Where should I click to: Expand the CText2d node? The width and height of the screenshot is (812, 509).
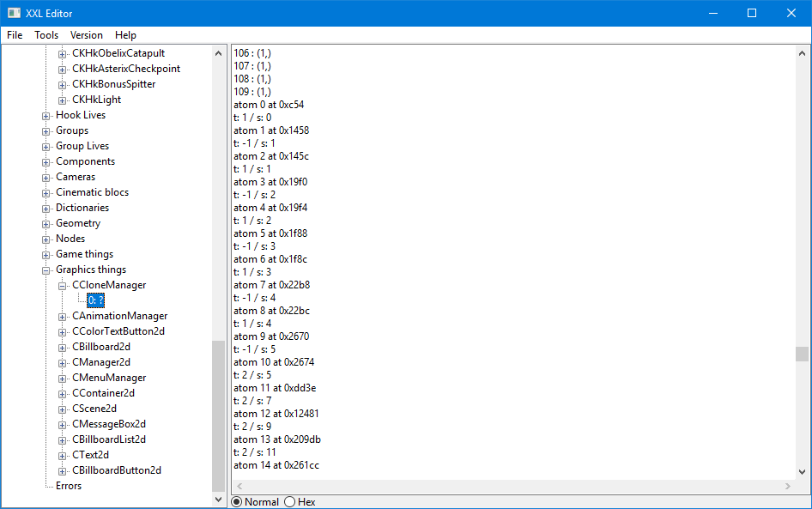point(62,456)
